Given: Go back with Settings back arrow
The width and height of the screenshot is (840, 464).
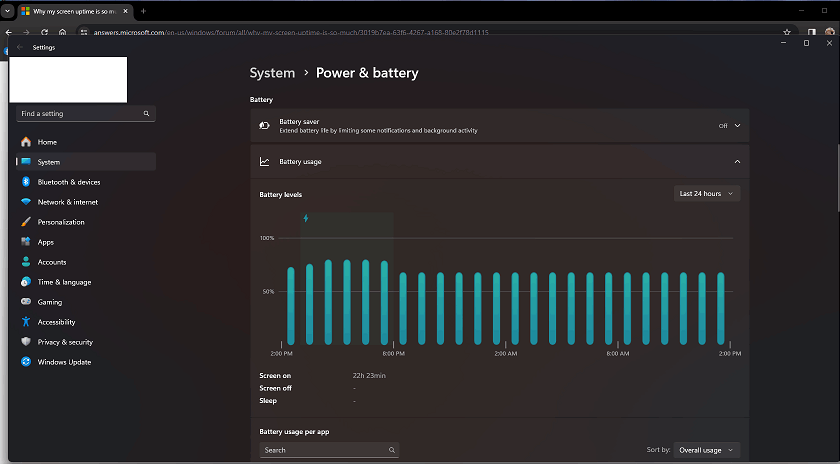Looking at the screenshot, I should tap(20, 47).
